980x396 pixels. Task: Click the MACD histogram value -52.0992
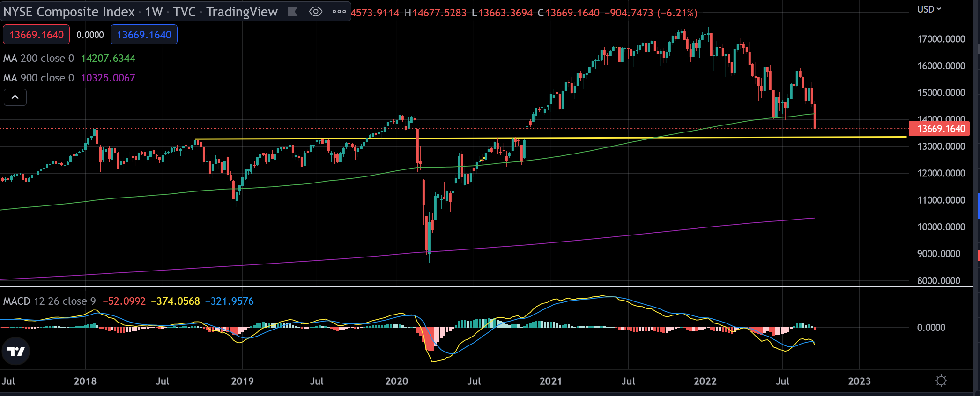pos(124,301)
